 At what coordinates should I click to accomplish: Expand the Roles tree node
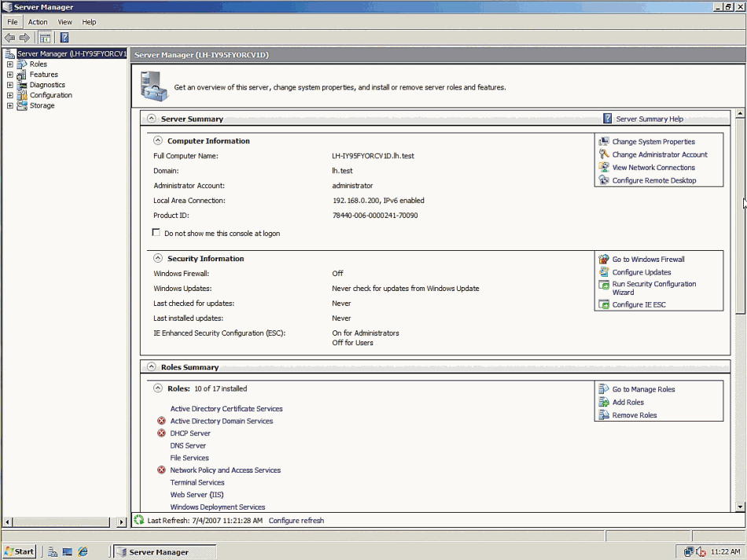[x=10, y=64]
